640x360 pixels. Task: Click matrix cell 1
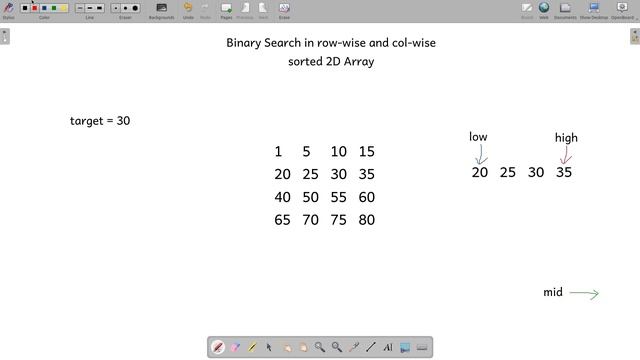pyautogui.click(x=278, y=152)
